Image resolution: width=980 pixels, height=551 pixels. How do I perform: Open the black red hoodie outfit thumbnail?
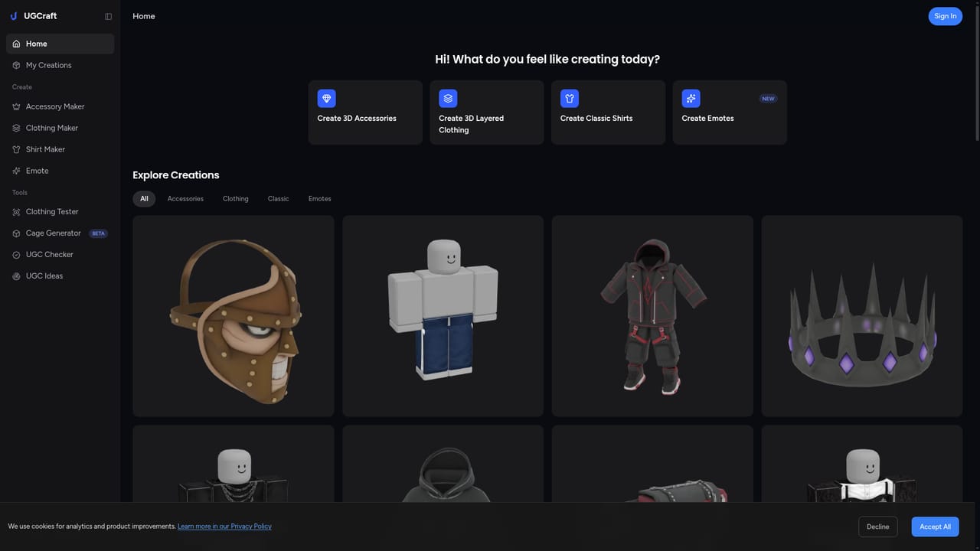click(652, 316)
